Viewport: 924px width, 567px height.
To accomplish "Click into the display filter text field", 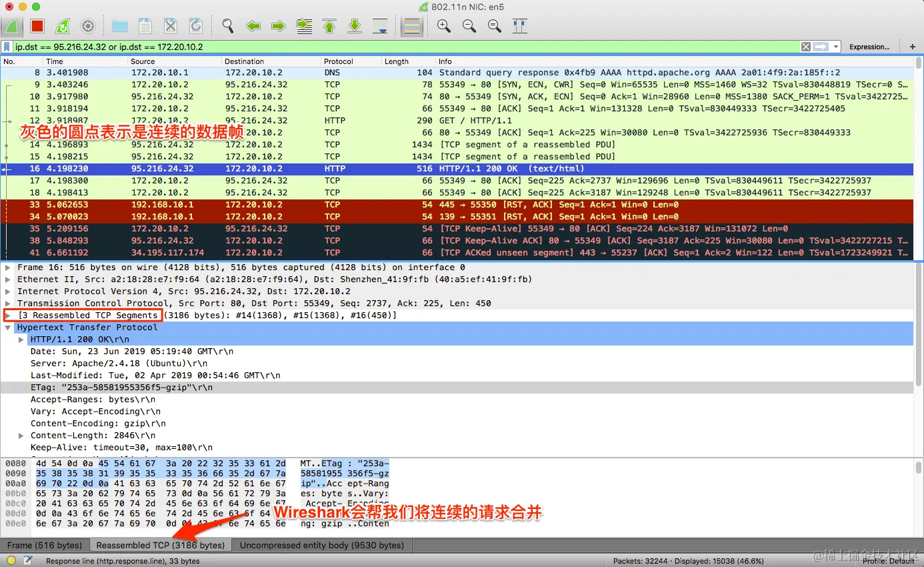I will coord(405,47).
